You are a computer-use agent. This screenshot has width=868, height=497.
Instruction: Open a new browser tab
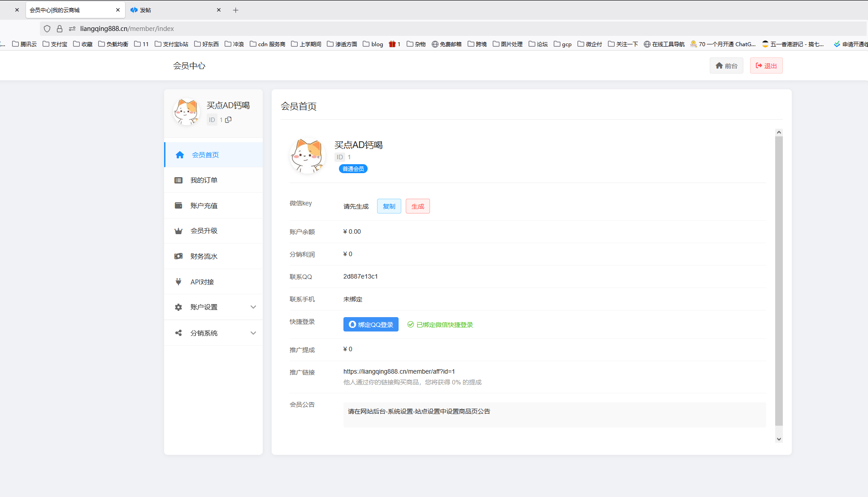click(235, 10)
